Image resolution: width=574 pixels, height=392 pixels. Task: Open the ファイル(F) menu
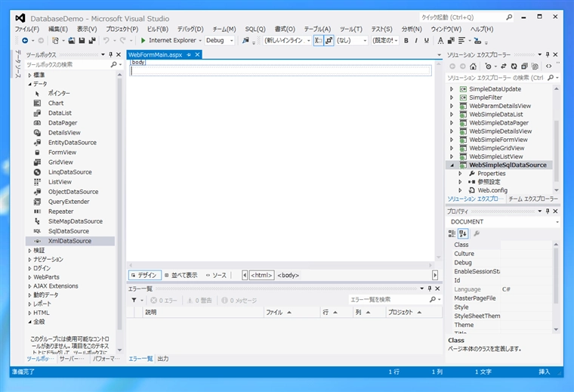coord(26,29)
